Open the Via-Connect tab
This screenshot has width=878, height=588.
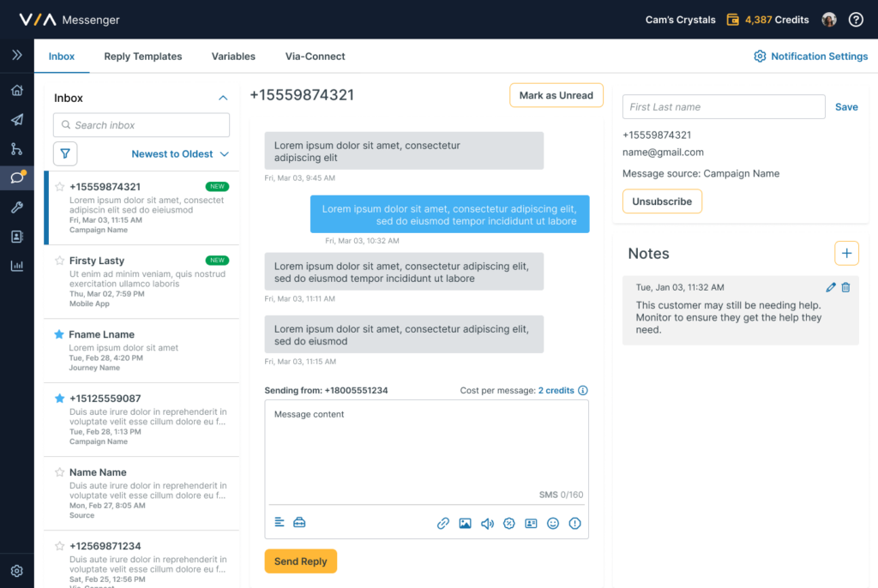(x=315, y=57)
